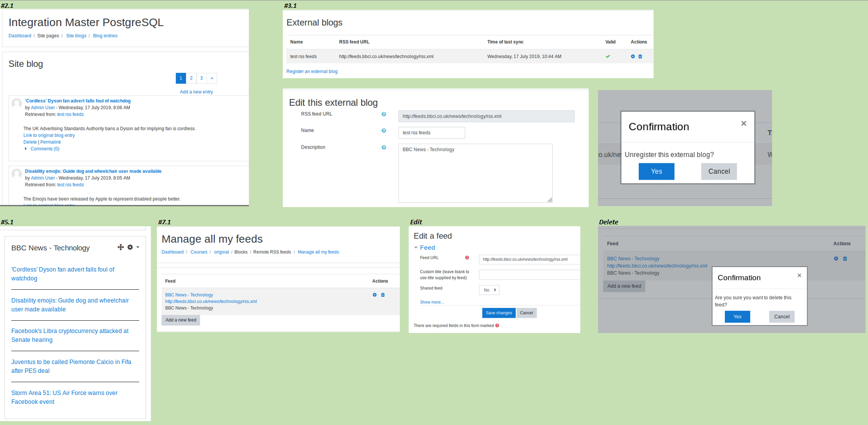Click Add a new feed in the Delete panel
Image resolution: width=868 pixels, height=425 pixels.
pyautogui.click(x=624, y=286)
